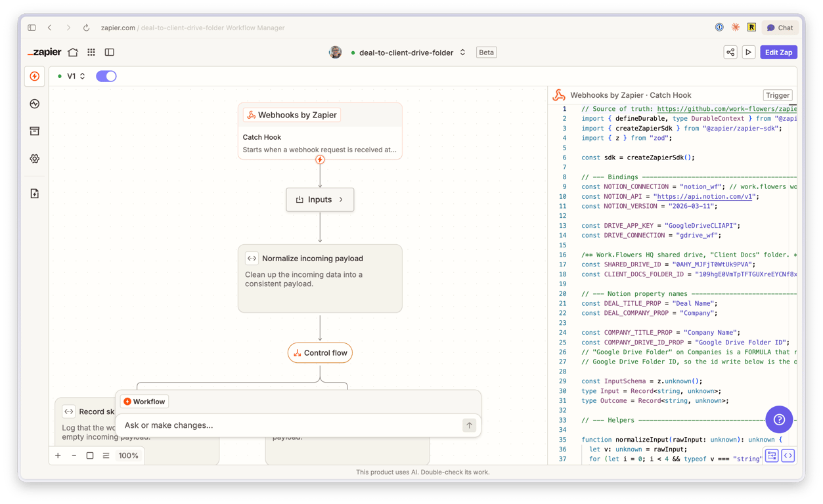Click the Normalize step code brackets icon

click(252, 259)
